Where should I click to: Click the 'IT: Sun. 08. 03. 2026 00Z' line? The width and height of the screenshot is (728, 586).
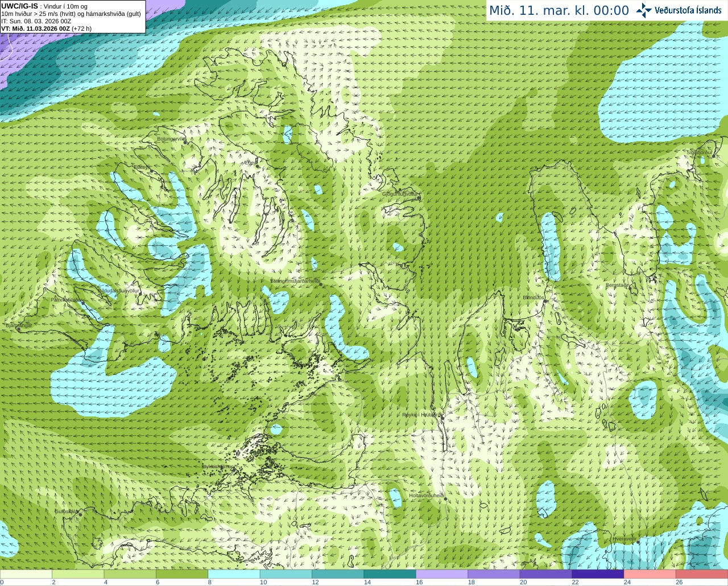[36, 21]
